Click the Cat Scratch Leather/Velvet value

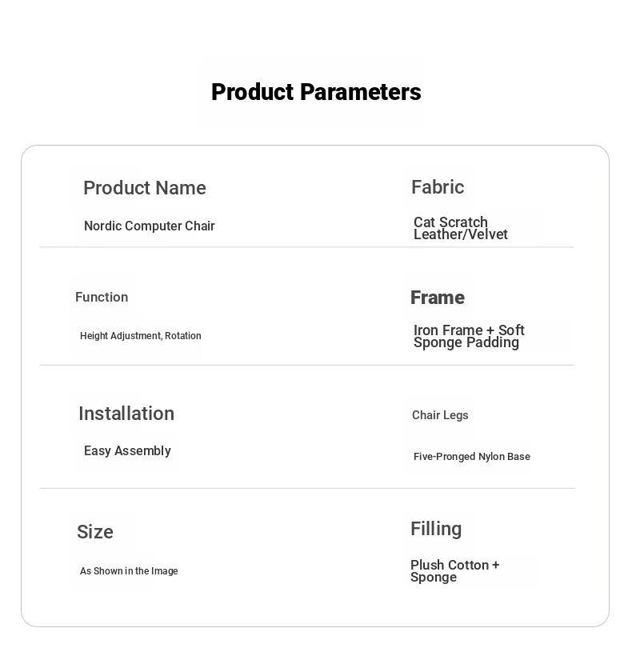point(461,228)
